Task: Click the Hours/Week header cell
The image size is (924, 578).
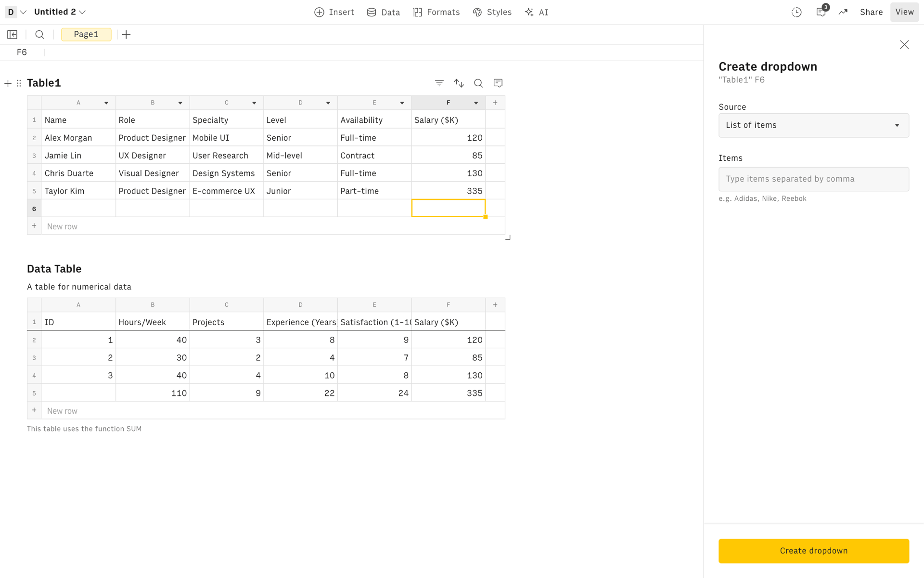Action: click(153, 322)
